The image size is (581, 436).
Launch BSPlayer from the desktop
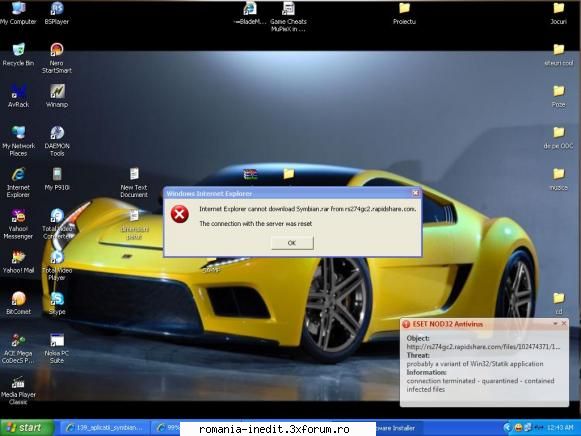click(57, 13)
